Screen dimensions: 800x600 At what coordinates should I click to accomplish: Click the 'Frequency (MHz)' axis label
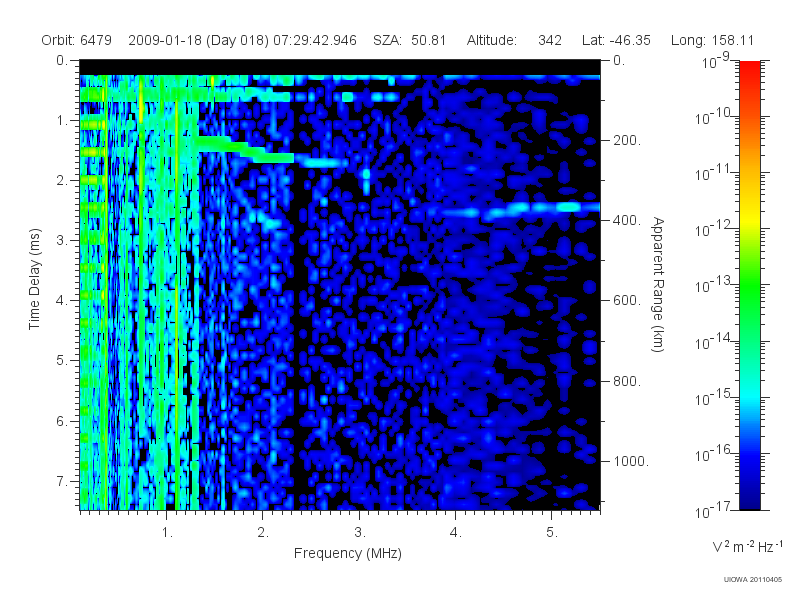click(x=348, y=554)
